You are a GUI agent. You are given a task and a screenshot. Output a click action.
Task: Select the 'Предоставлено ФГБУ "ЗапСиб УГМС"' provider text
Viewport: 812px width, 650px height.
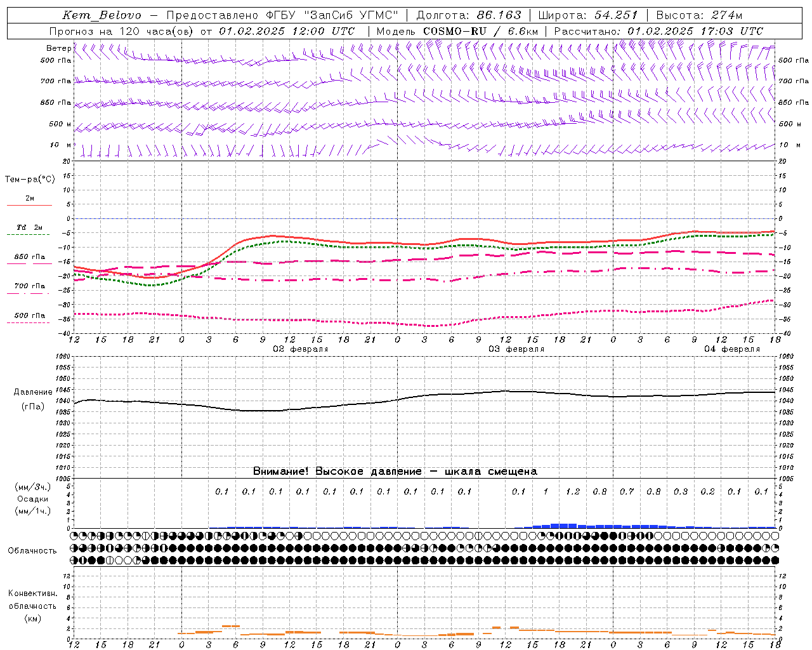[282, 15]
